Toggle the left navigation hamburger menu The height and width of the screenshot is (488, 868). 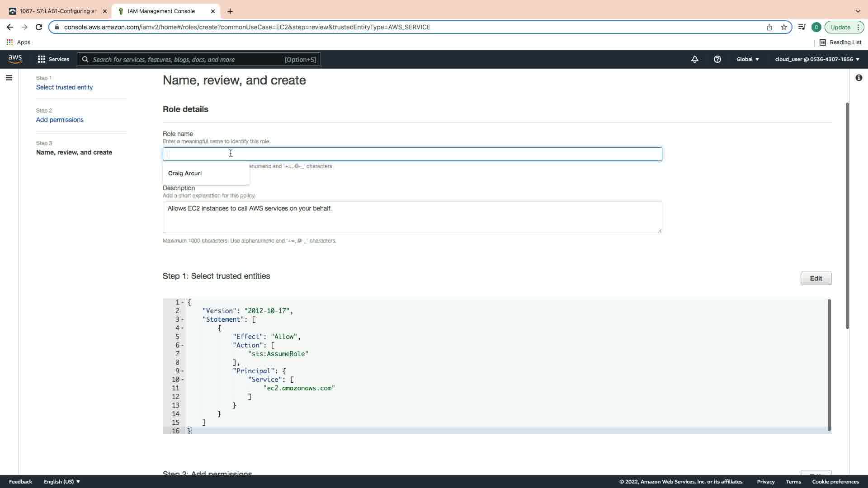9,78
